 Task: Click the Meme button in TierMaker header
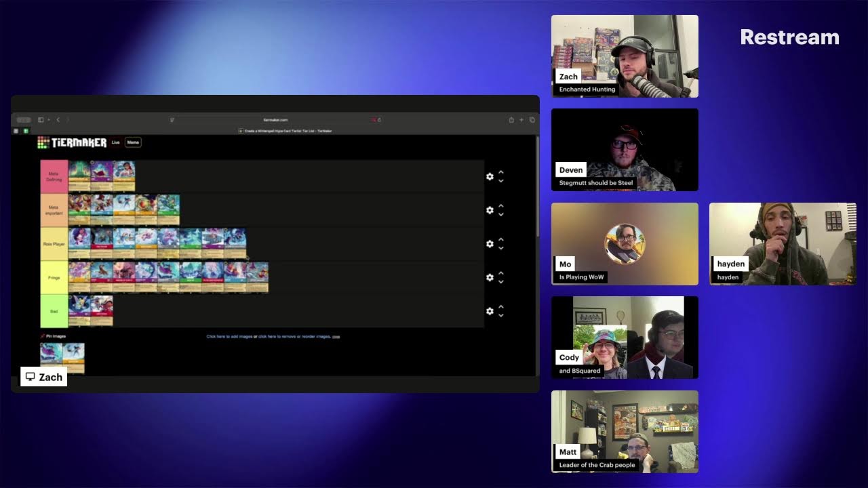click(x=133, y=142)
